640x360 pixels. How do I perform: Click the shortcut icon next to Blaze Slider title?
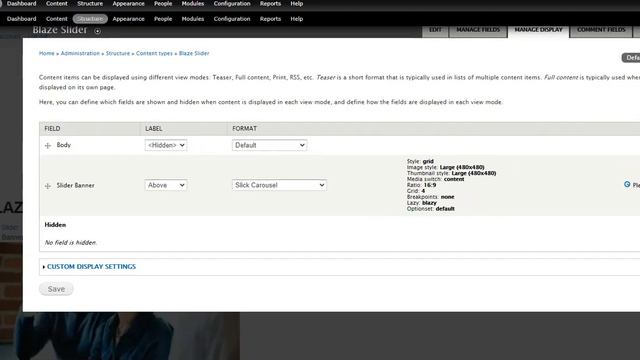click(x=97, y=31)
